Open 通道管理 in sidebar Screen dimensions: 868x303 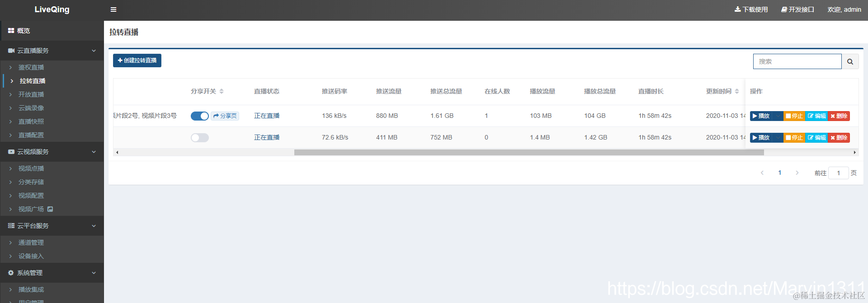click(31, 242)
